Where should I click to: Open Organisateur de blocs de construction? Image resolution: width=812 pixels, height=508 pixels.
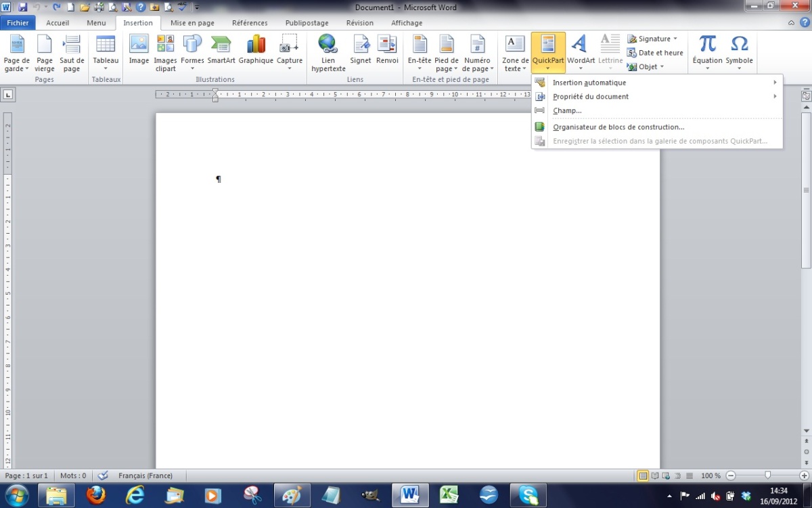click(657, 127)
